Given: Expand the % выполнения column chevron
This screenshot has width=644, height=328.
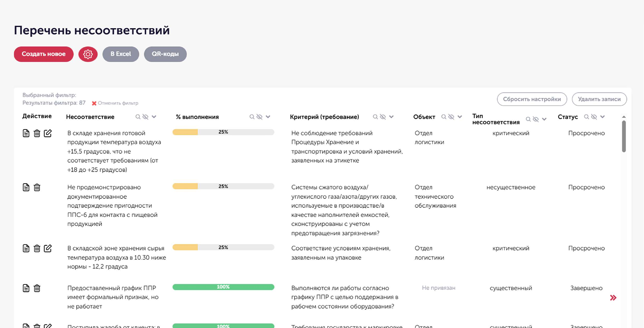Looking at the screenshot, I should (x=268, y=117).
